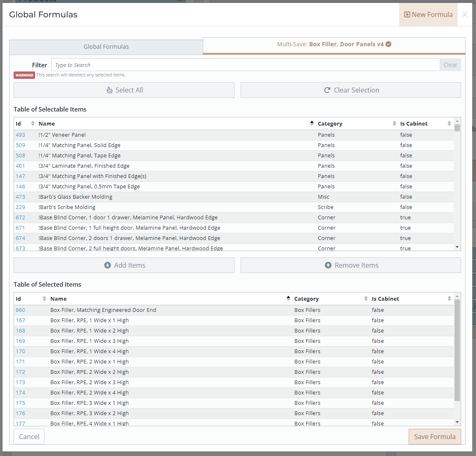476x456 pixels.
Task: Select row Box Filler, RPE, 2 Wide x 2 High
Action: (234, 372)
